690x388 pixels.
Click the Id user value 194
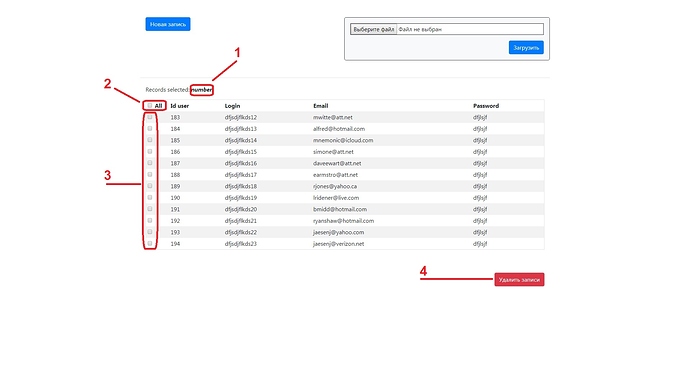coord(175,244)
